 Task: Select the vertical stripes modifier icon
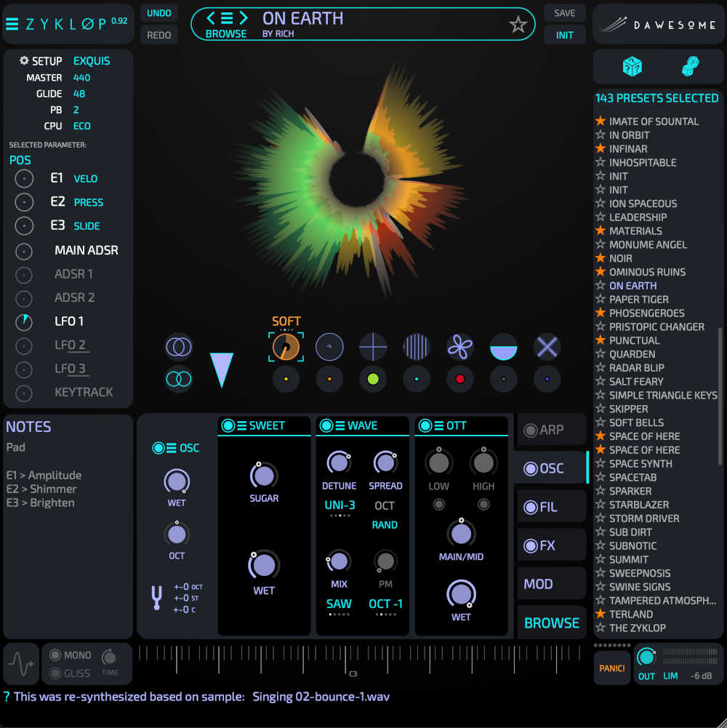click(x=417, y=348)
